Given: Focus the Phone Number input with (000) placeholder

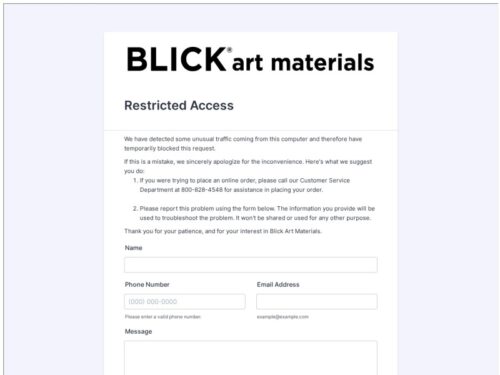Looking at the screenshot, I should 185,302.
